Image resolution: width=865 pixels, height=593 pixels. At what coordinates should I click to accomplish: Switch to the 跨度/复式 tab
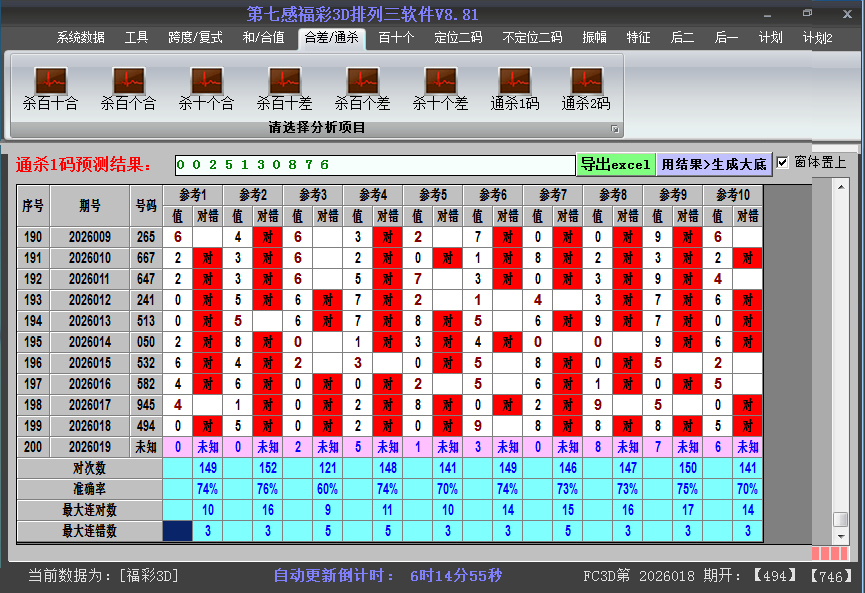pyautogui.click(x=195, y=38)
